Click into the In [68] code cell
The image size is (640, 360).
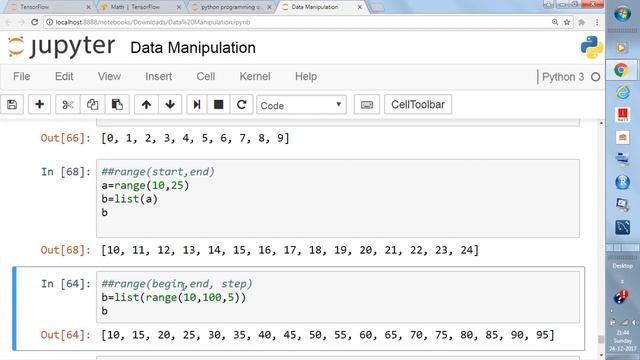(x=338, y=198)
